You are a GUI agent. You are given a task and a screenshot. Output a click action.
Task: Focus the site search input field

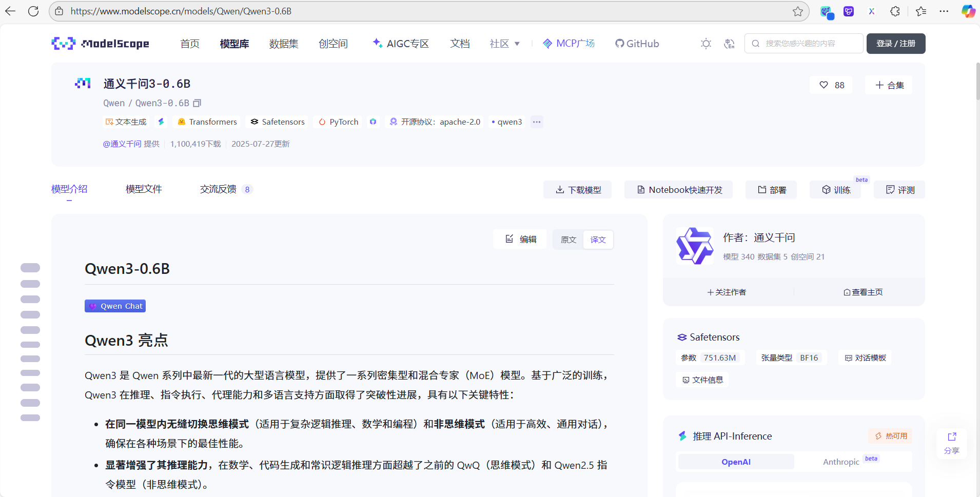[x=803, y=44]
